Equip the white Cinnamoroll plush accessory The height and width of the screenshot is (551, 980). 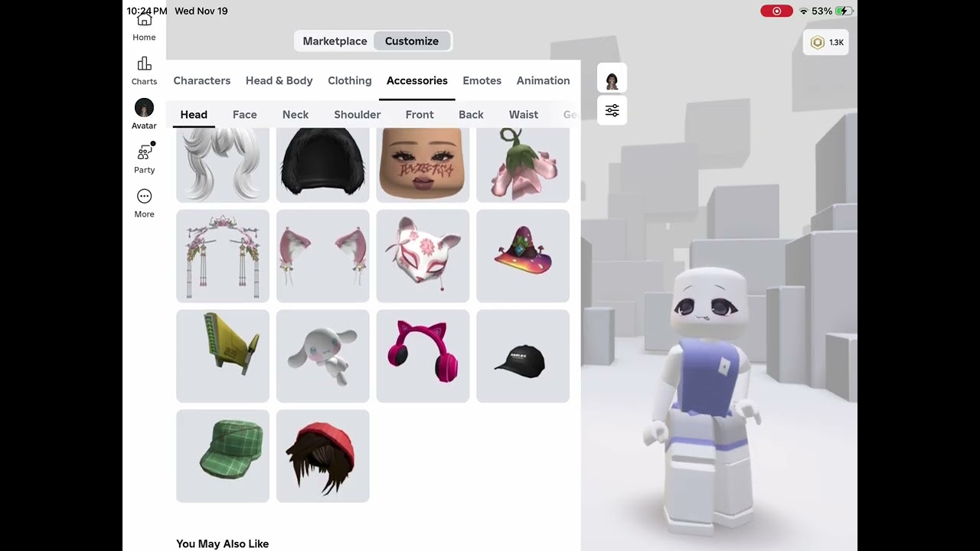click(x=323, y=356)
